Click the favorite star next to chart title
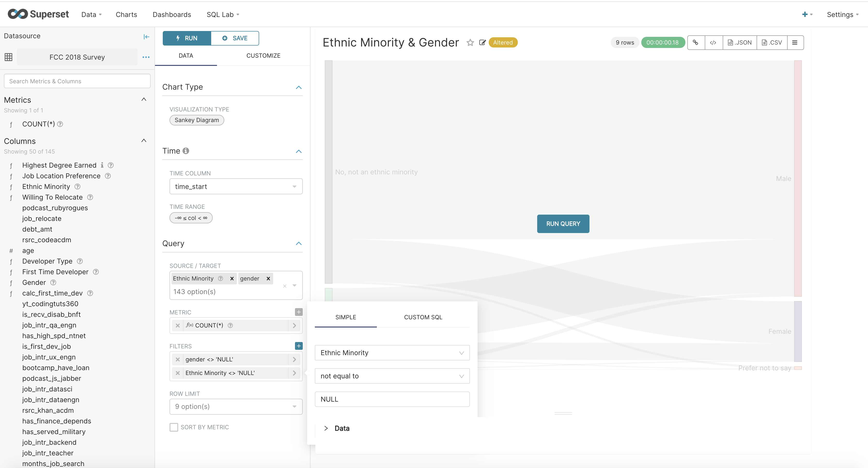 click(x=470, y=42)
